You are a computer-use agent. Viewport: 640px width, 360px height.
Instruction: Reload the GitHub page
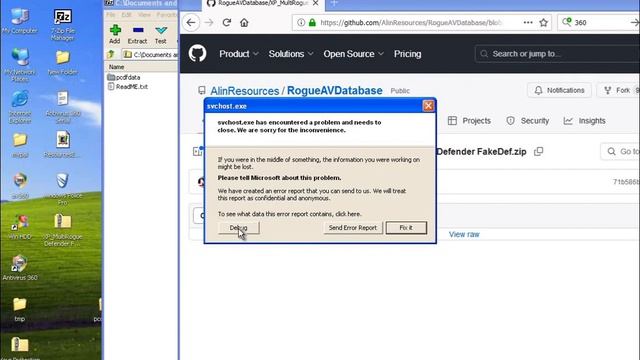(227, 22)
